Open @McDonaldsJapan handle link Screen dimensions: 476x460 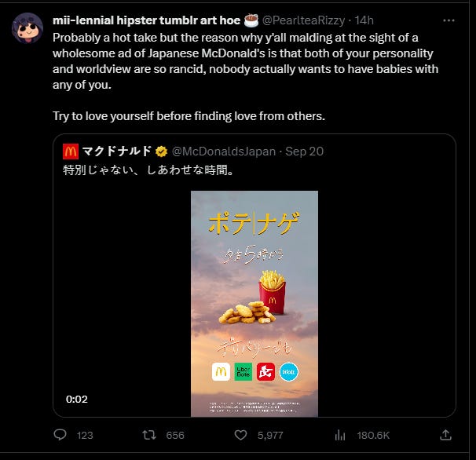point(224,152)
